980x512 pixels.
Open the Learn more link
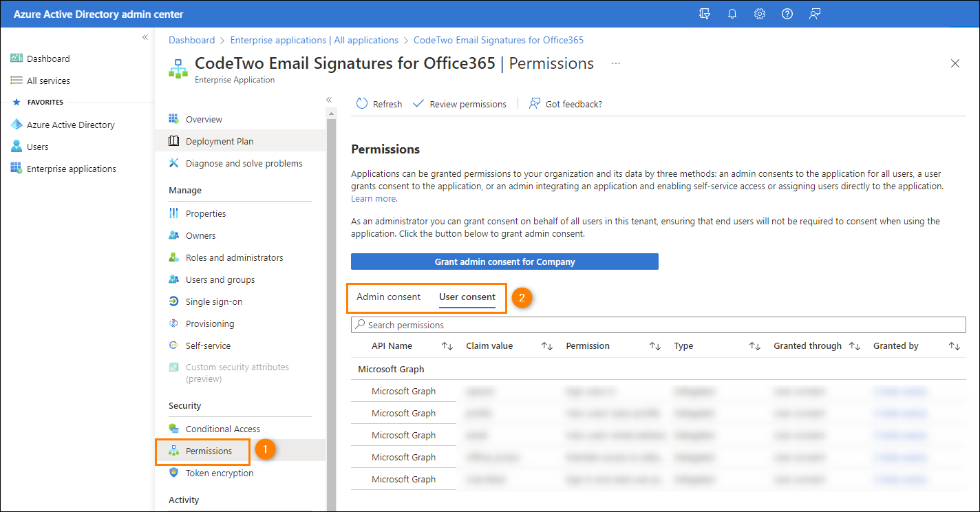pyautogui.click(x=374, y=198)
